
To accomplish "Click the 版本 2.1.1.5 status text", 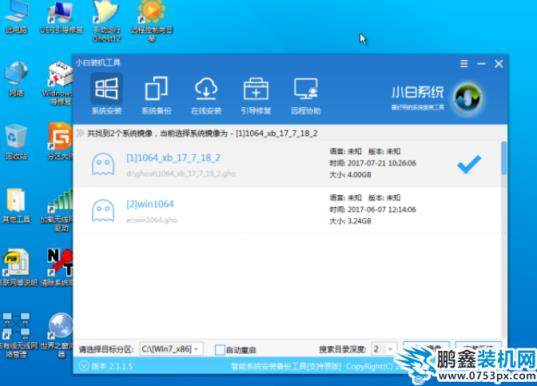I will [112, 366].
